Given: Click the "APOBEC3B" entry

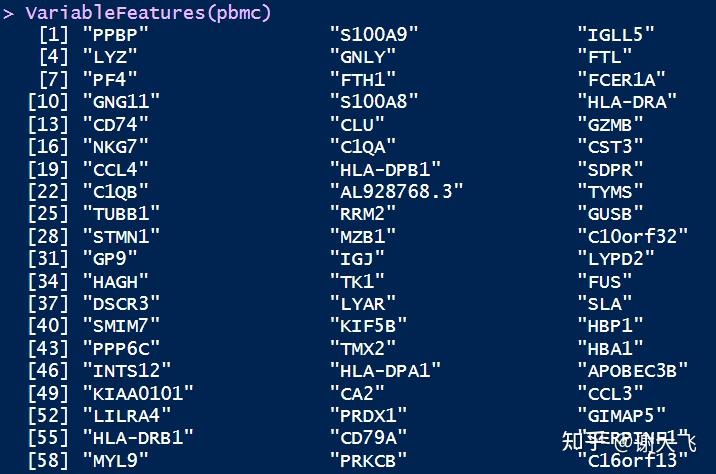Looking at the screenshot, I should pyautogui.click(x=632, y=370).
